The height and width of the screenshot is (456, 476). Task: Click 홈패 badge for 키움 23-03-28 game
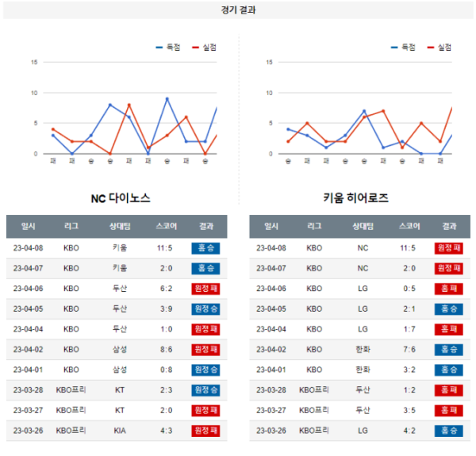tap(449, 390)
